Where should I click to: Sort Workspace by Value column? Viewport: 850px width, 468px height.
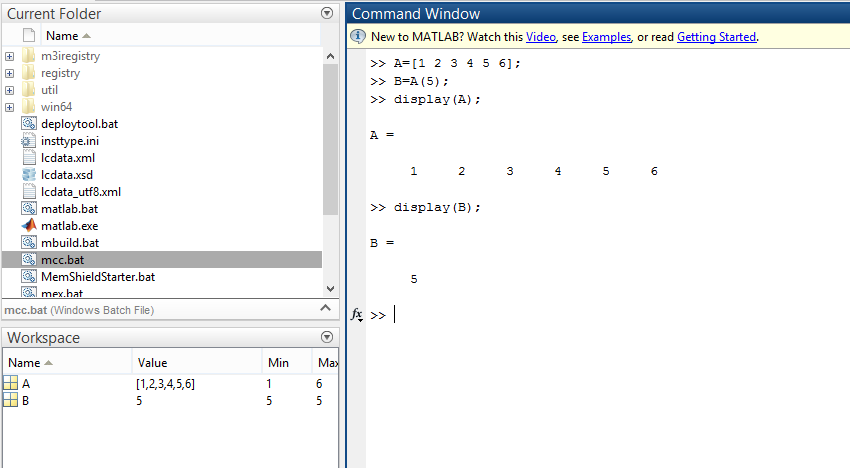(x=197, y=362)
